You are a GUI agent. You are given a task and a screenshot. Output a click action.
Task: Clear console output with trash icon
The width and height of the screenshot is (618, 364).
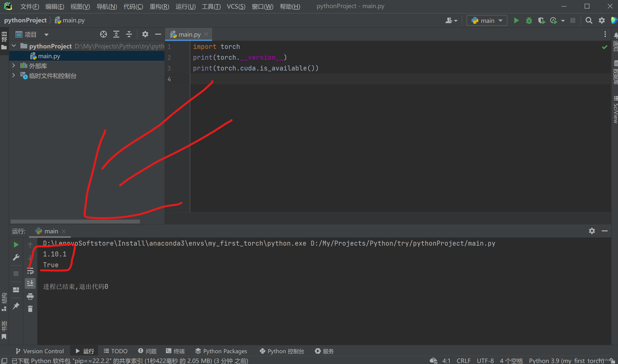(x=30, y=309)
